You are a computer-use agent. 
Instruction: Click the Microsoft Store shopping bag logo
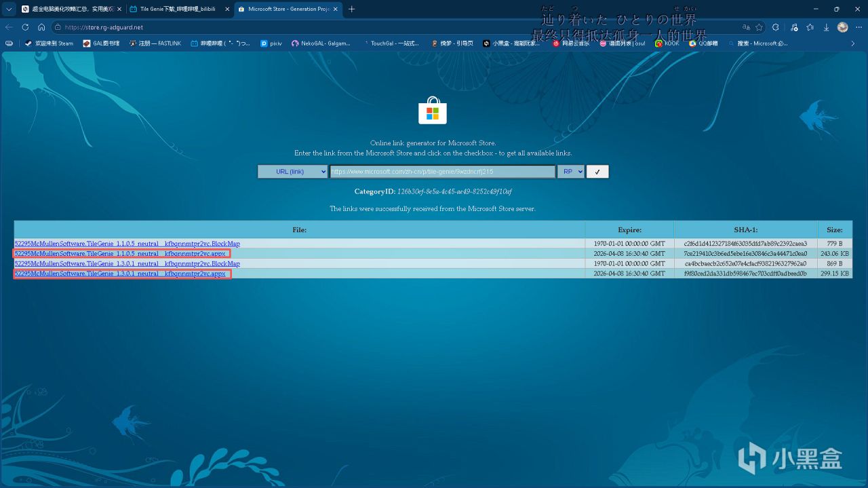point(433,110)
